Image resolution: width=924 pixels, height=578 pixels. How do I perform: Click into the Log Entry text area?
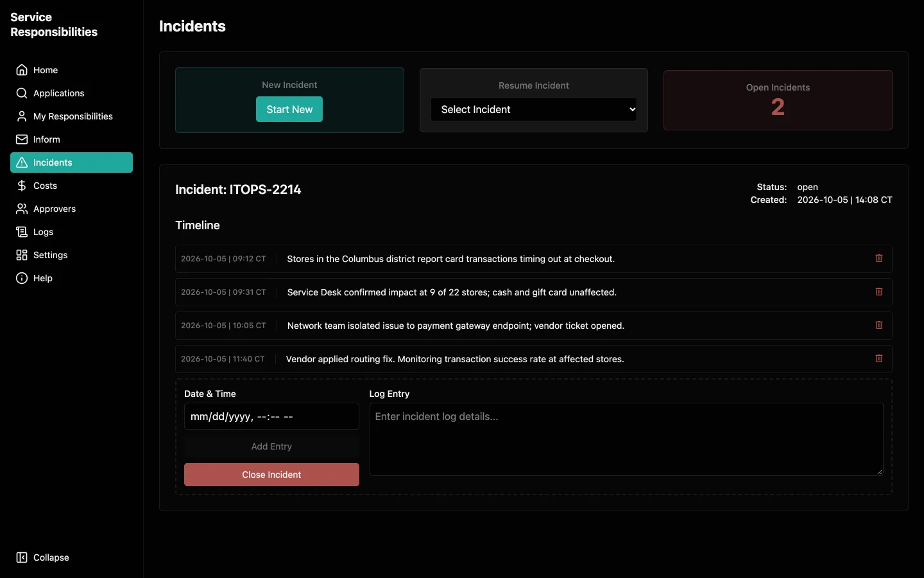tap(626, 439)
